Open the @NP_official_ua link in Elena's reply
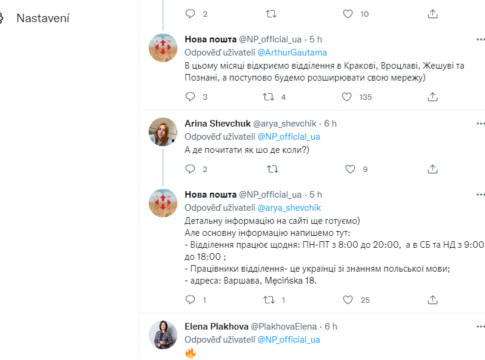Screen dimensions: 485x360 289,340
